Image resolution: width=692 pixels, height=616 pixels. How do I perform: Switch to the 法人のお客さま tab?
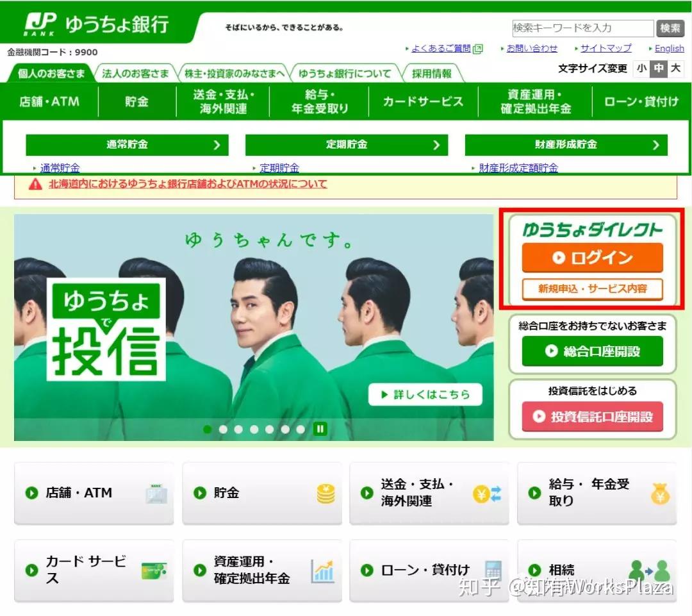131,73
